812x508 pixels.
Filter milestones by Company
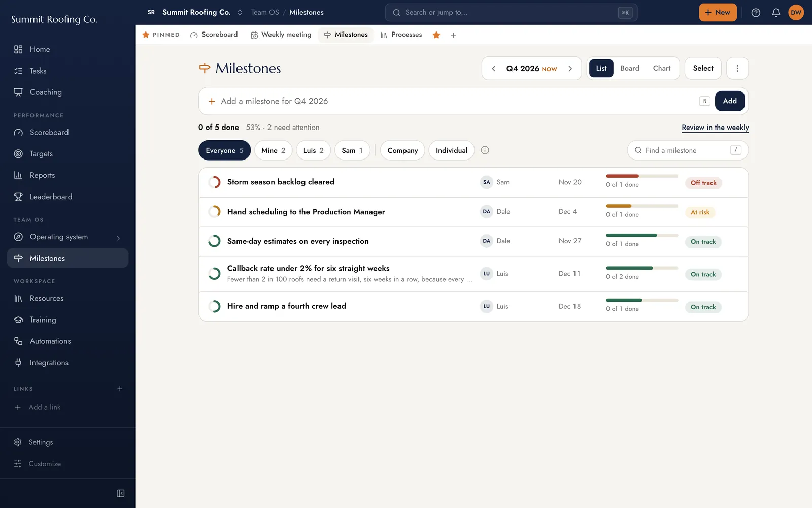tap(402, 150)
